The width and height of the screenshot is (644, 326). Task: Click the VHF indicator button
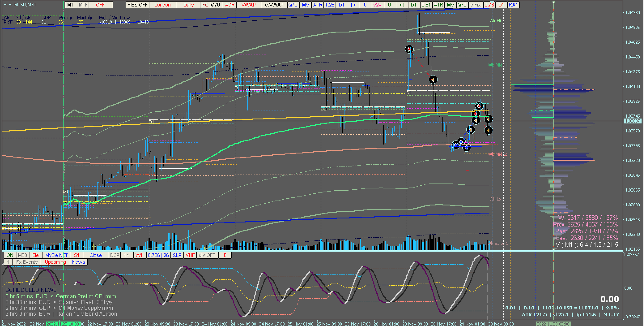pyautogui.click(x=190, y=255)
